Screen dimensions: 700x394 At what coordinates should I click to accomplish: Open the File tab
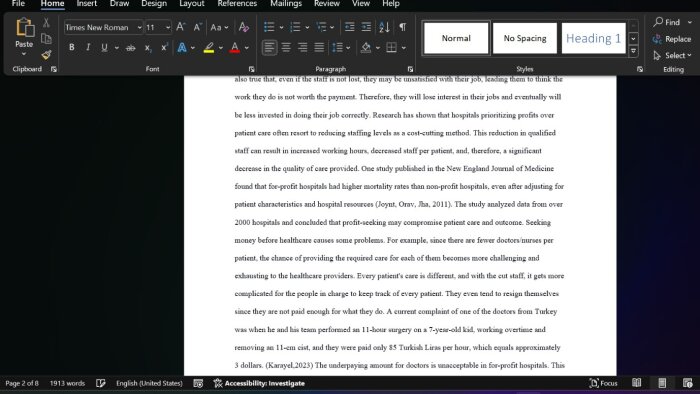18,4
